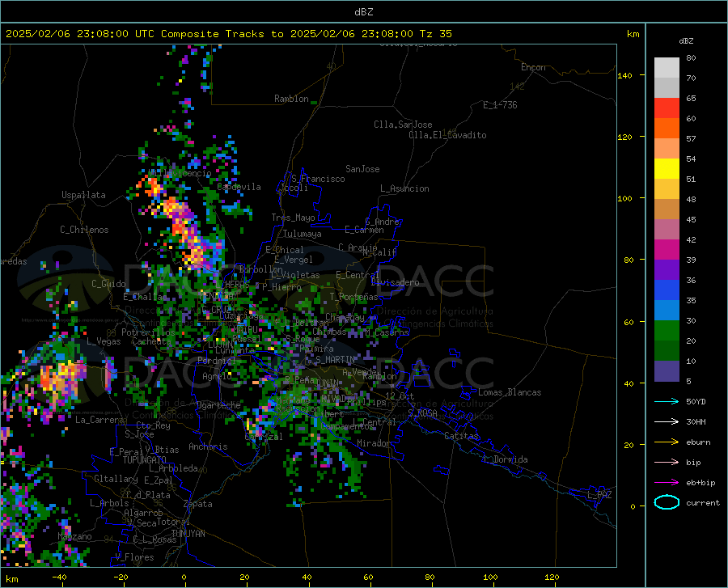This screenshot has width=728, height=588.
Task: Click the 'eburn' legend label
Action: (x=698, y=442)
